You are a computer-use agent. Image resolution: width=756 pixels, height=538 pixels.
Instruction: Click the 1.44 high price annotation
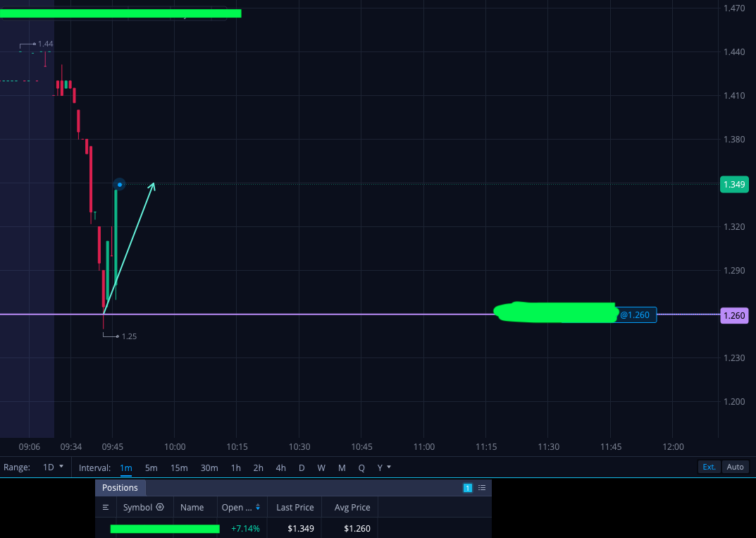coord(45,44)
